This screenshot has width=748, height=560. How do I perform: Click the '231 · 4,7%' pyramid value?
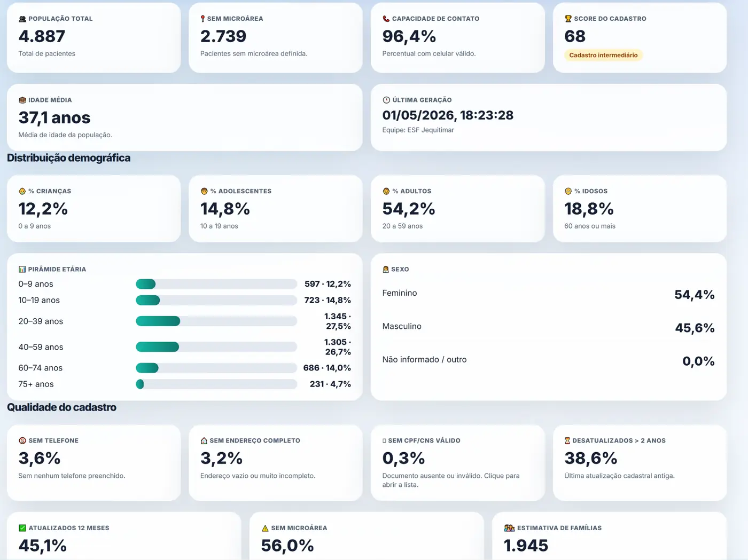click(x=330, y=384)
